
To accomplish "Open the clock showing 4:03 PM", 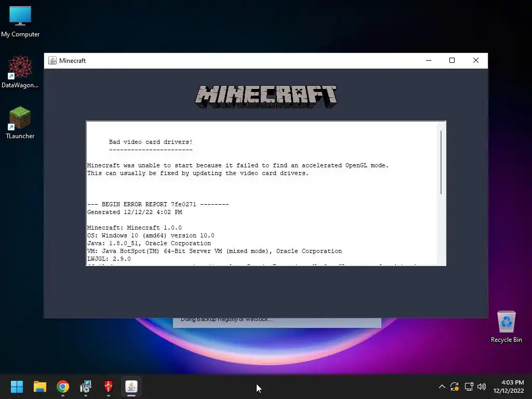I will click(509, 387).
